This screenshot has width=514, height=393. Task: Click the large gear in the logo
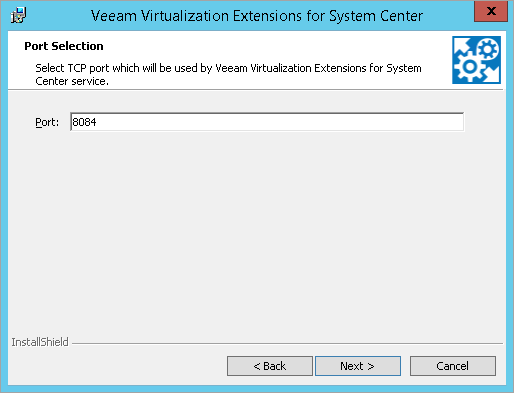point(470,67)
